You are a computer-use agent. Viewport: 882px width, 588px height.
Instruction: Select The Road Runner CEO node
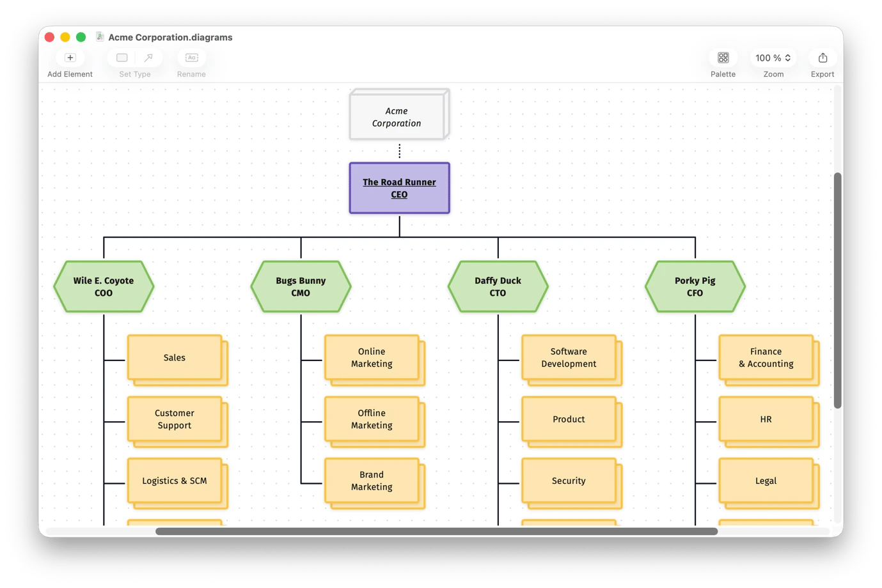pyautogui.click(x=400, y=188)
